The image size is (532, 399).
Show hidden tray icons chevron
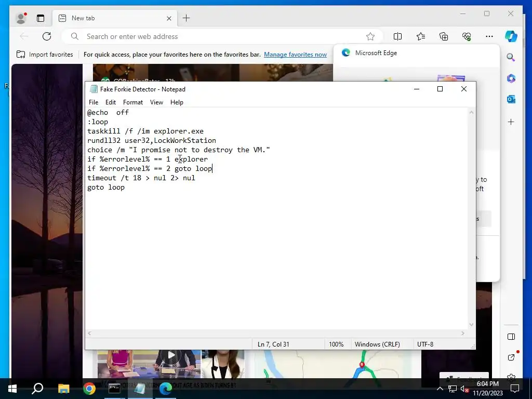[440, 389]
